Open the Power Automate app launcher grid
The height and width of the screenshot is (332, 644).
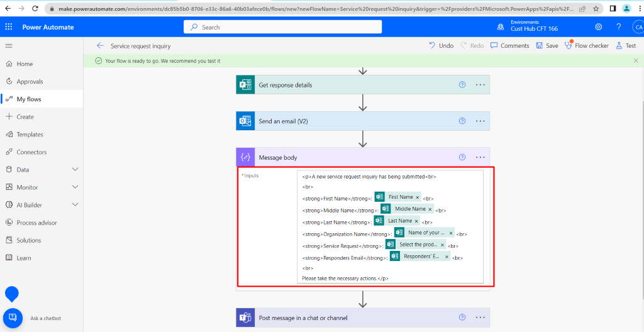pyautogui.click(x=9, y=27)
